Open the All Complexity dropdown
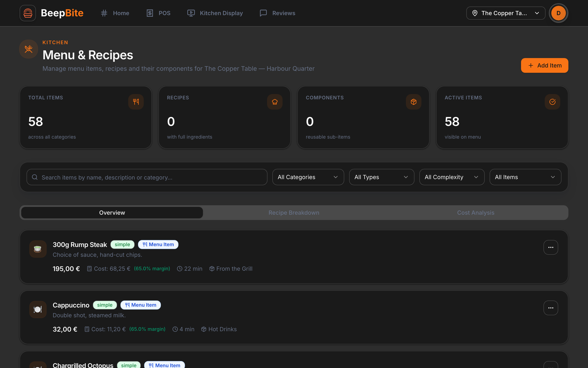 click(x=452, y=177)
